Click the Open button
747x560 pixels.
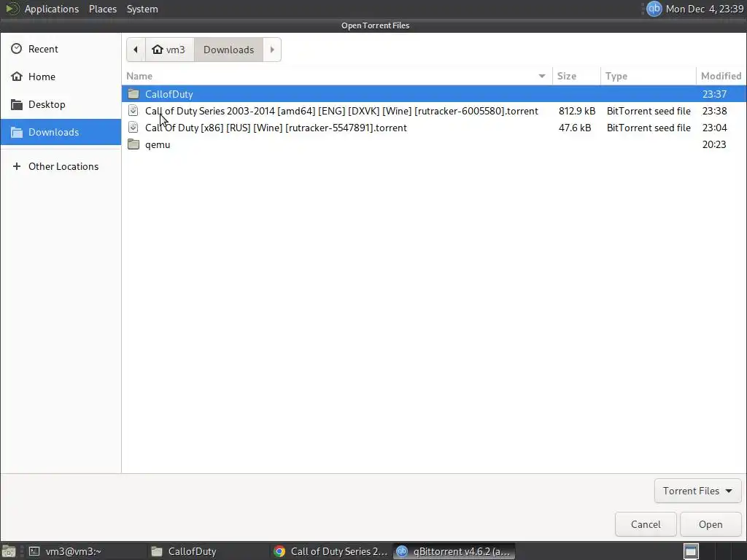tap(711, 524)
